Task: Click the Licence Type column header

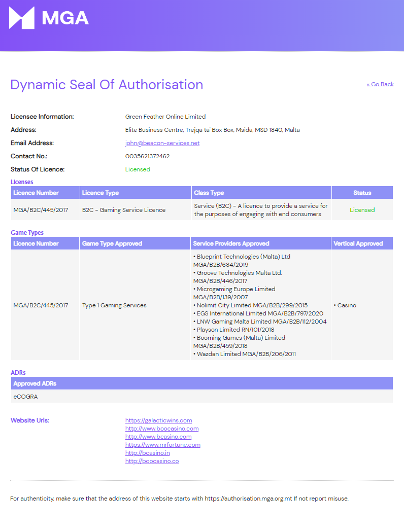Action: tap(136, 193)
